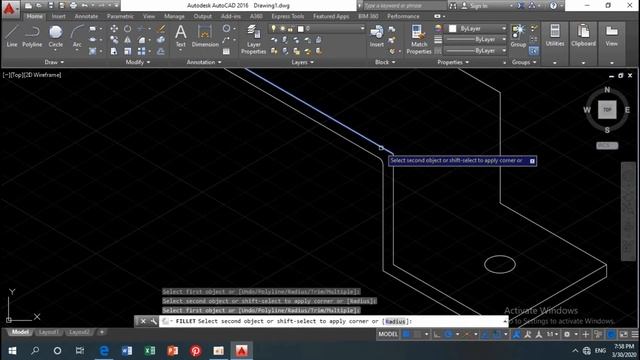
Task: Add a new layout with plus button
Action: pyautogui.click(x=102, y=332)
